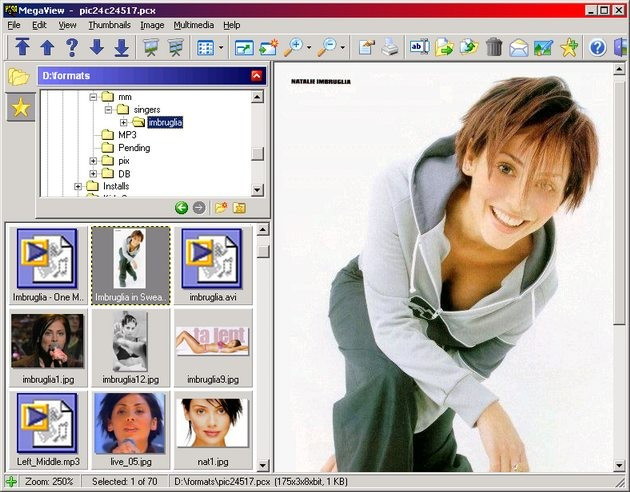Click the fit-to-window icon with green arrow
The width and height of the screenshot is (630, 492).
[244, 47]
